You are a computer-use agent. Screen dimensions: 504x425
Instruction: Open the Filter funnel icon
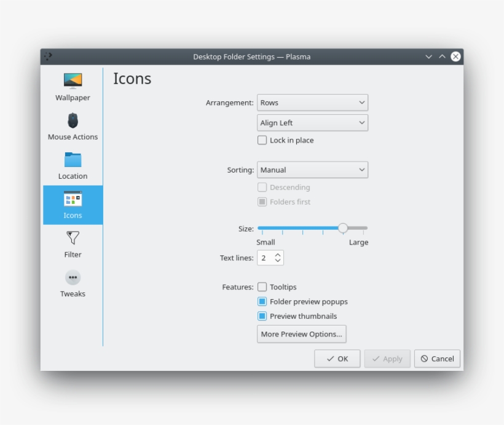[73, 238]
